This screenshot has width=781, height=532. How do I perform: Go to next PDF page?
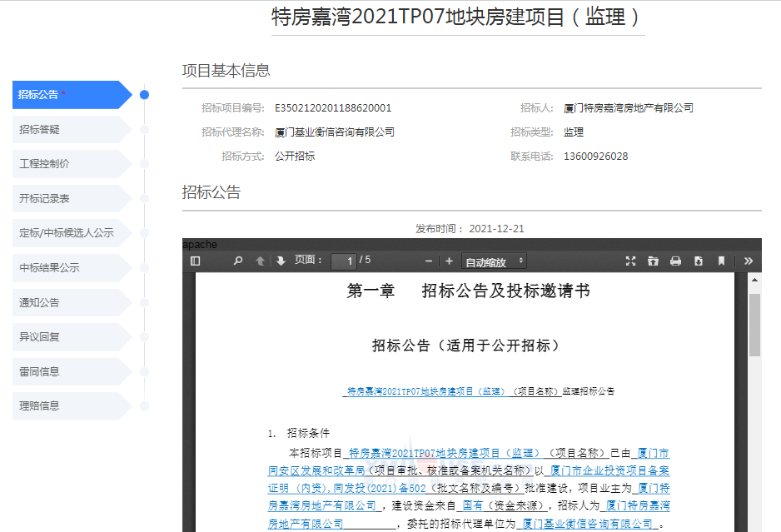281,261
